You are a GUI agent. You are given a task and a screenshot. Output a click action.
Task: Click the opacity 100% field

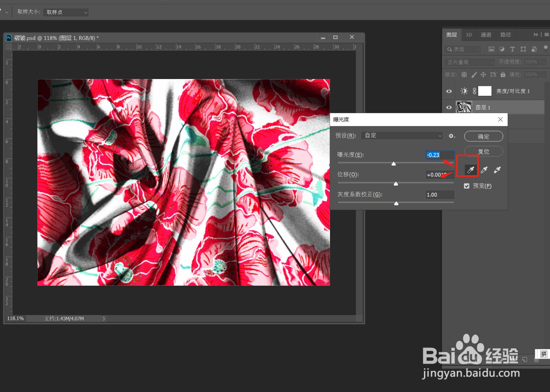coord(532,62)
